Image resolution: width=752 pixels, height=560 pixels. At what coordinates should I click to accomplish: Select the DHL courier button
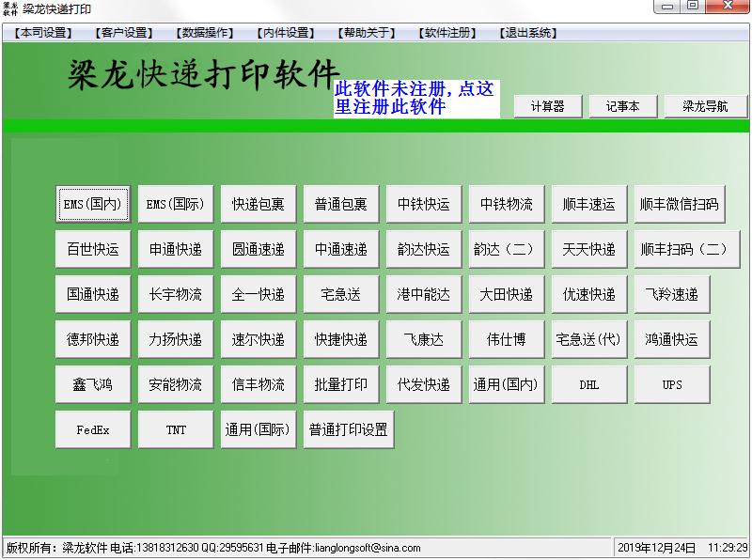pos(589,384)
